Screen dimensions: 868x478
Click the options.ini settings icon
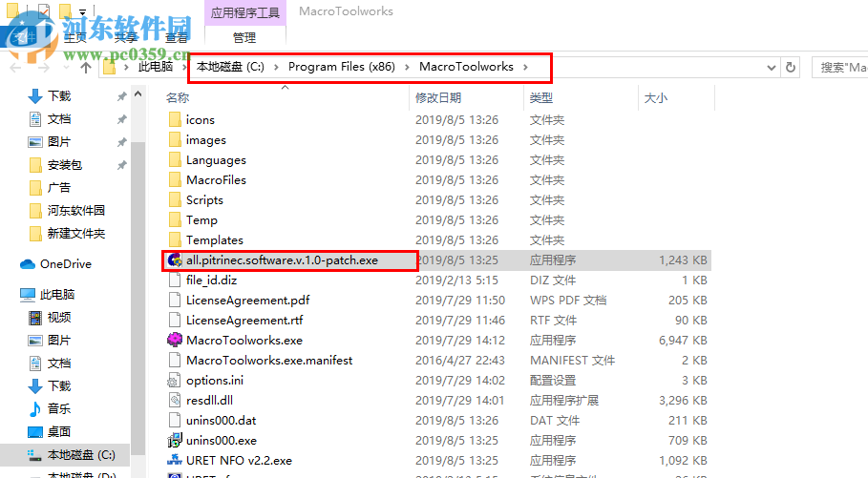coord(175,380)
